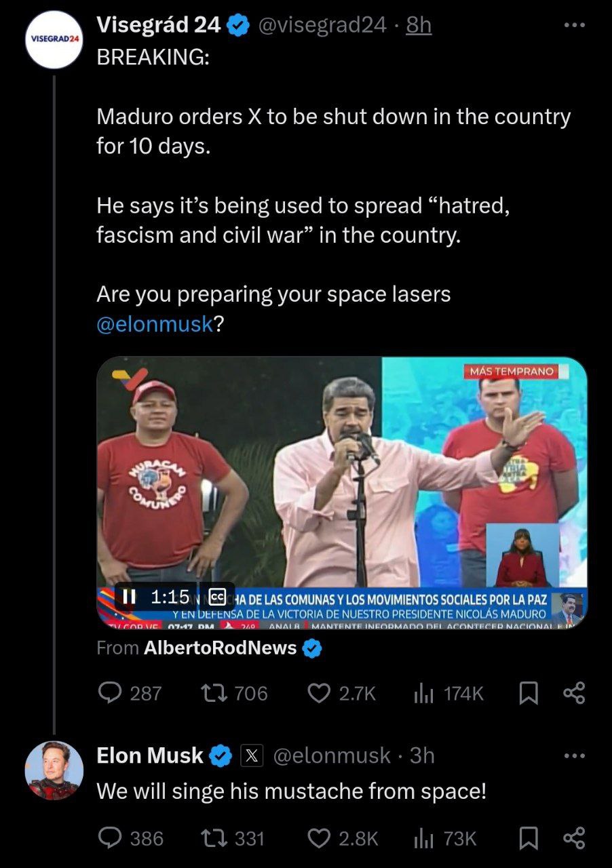
Task: Like the Visegrád 24 post
Action: (x=318, y=692)
